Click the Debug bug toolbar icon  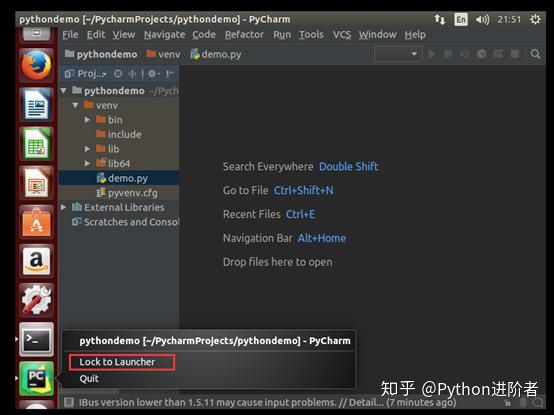click(448, 54)
